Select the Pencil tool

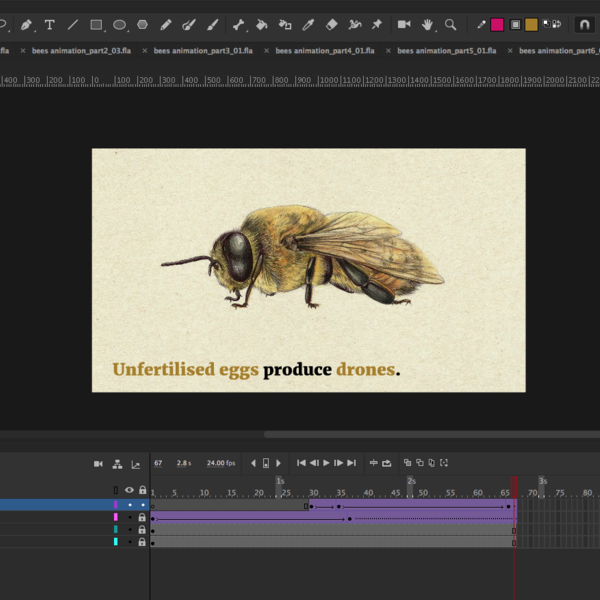click(166, 25)
